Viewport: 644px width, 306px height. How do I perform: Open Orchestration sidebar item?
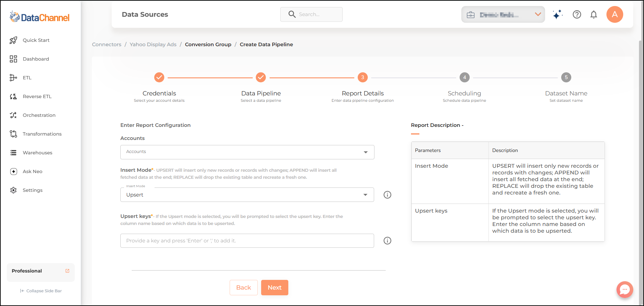coord(39,115)
